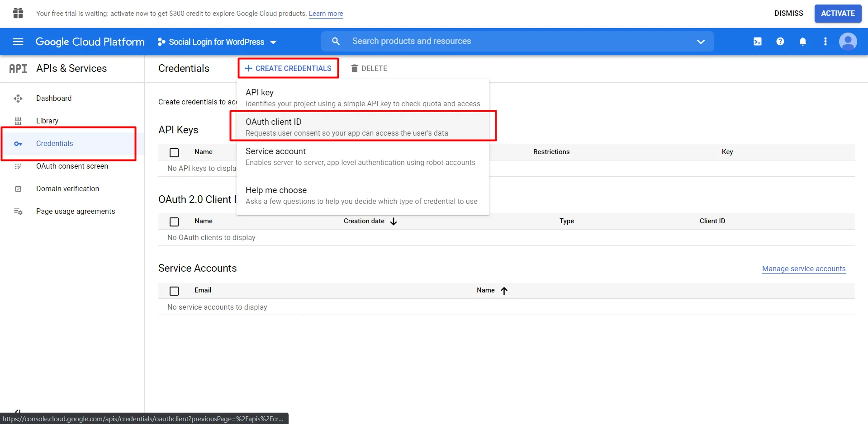This screenshot has height=424, width=868.
Task: Click the Page usage agreements icon
Action: click(x=18, y=212)
